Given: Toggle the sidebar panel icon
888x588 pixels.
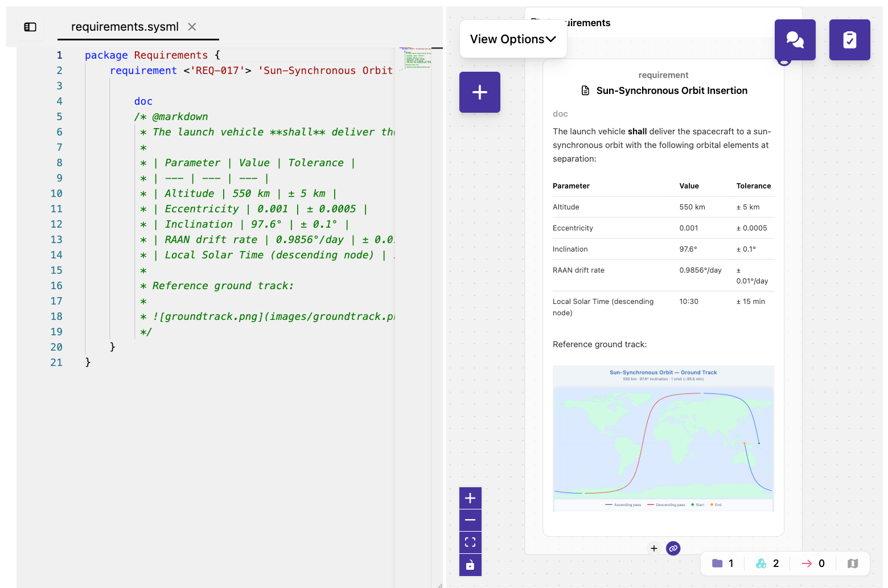Looking at the screenshot, I should (30, 27).
